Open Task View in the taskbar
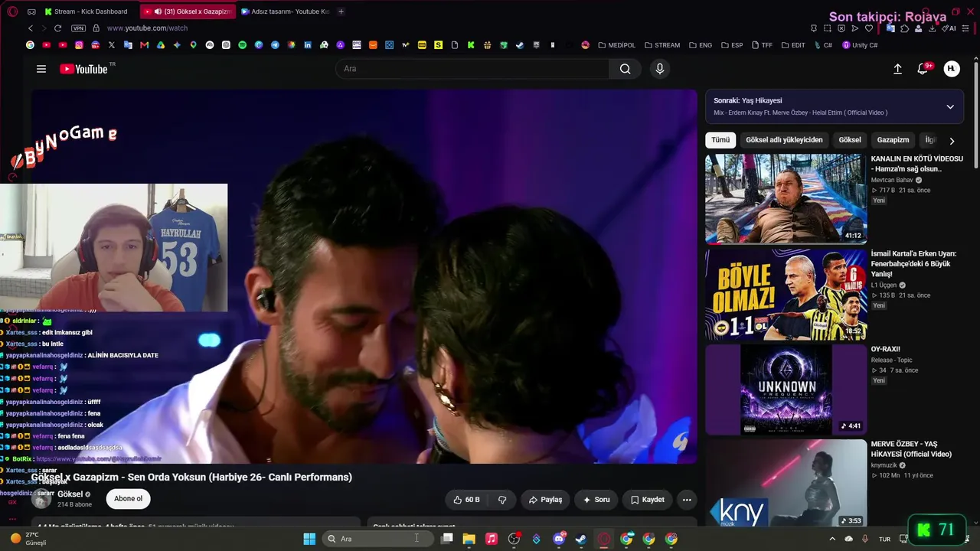980x551 pixels. tap(447, 539)
